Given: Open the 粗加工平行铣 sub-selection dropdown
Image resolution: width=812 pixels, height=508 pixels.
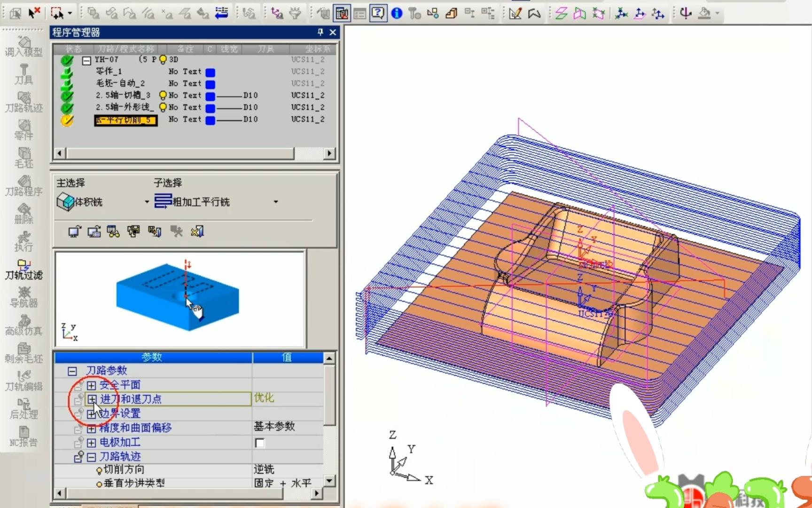Looking at the screenshot, I should coord(276,202).
